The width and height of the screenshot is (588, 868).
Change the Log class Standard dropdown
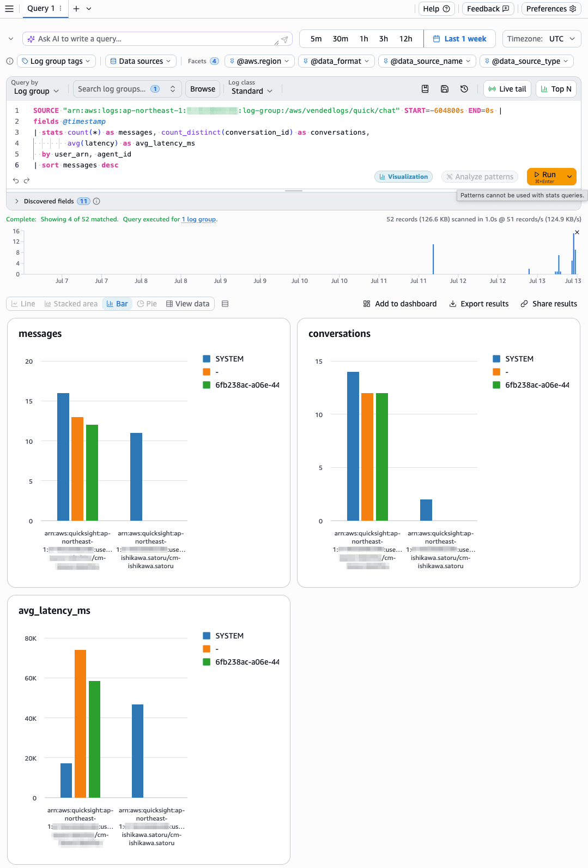click(252, 91)
